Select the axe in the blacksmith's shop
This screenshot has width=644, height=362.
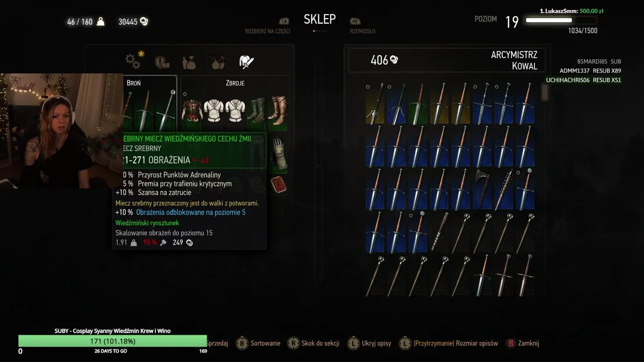482,189
